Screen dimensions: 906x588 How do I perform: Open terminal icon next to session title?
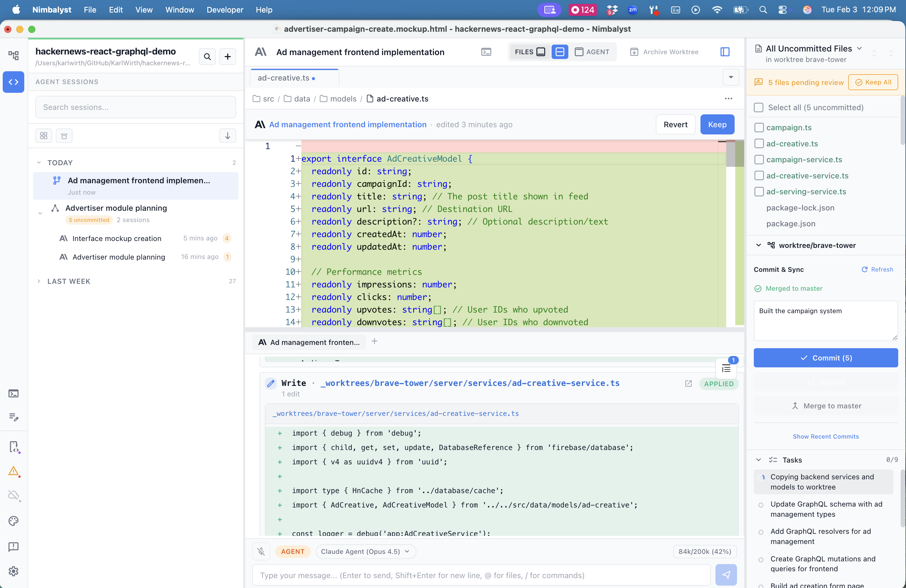(486, 52)
